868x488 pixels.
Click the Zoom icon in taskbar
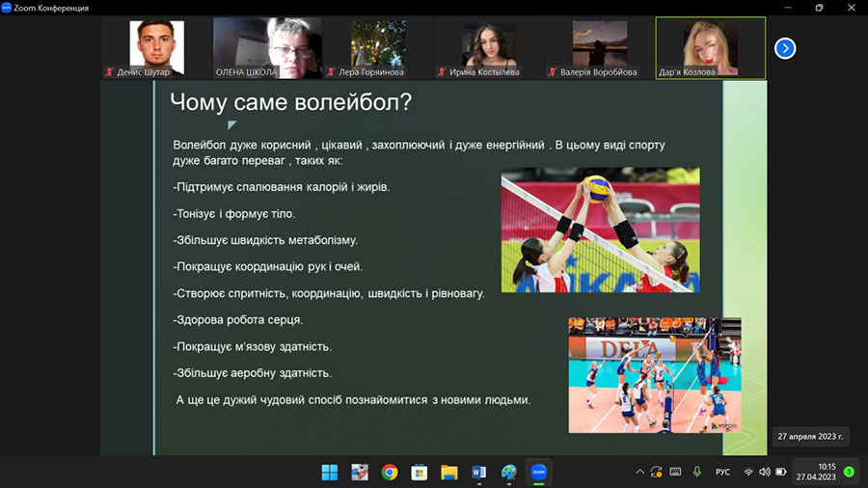(x=538, y=473)
